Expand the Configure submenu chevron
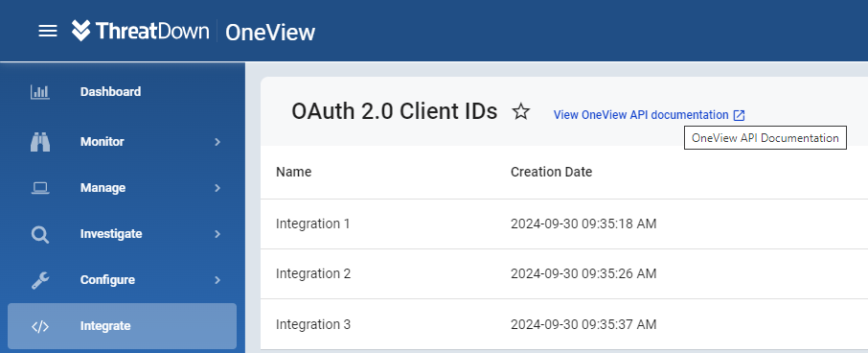The width and height of the screenshot is (868, 353). 217,280
